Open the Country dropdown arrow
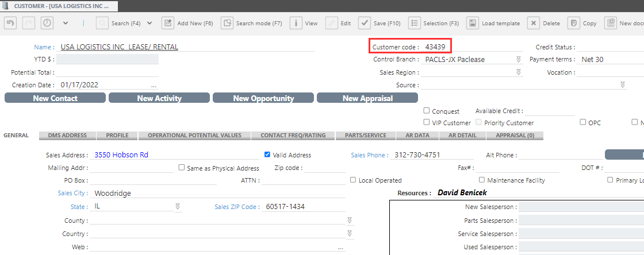644x255 pixels. coord(350,233)
